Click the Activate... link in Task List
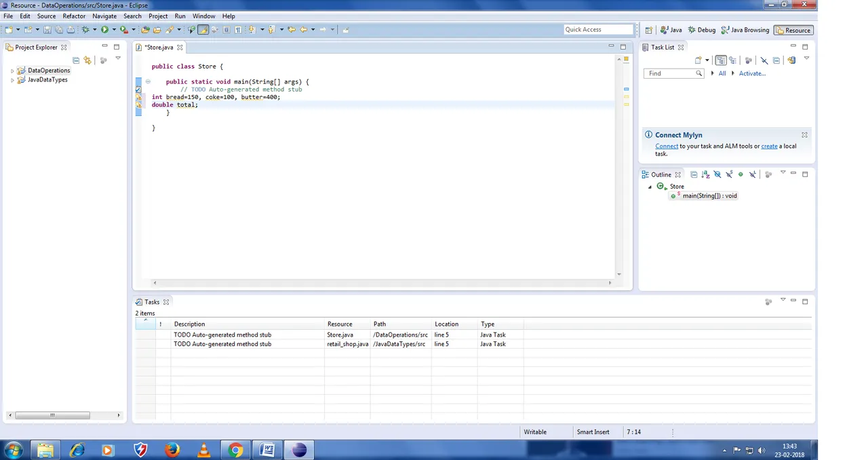This screenshot has height=460, width=868. click(752, 73)
